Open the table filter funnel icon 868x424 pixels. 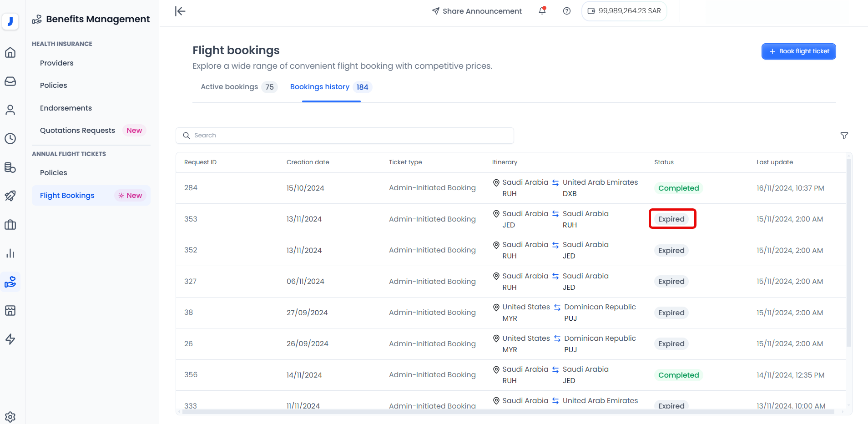coord(844,136)
